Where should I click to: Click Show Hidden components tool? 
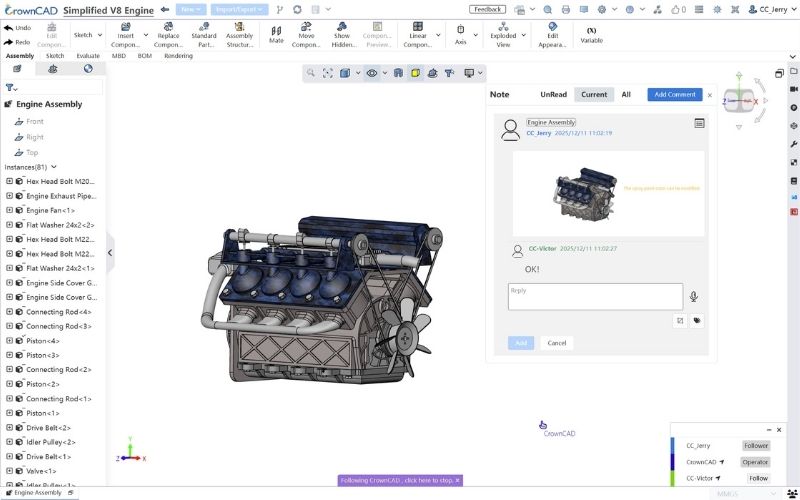(342, 35)
